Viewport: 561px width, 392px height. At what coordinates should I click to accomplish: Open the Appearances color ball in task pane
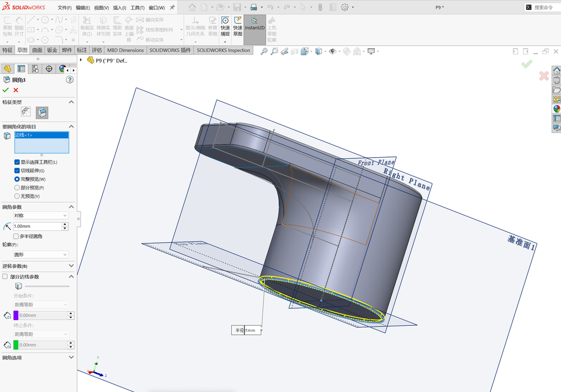pyautogui.click(x=557, y=109)
